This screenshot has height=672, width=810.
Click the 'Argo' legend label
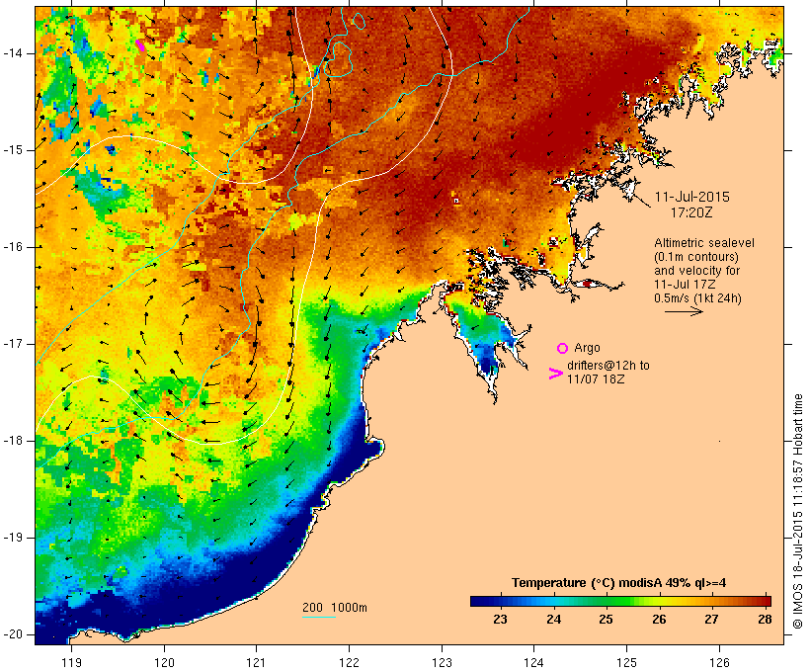(x=587, y=348)
